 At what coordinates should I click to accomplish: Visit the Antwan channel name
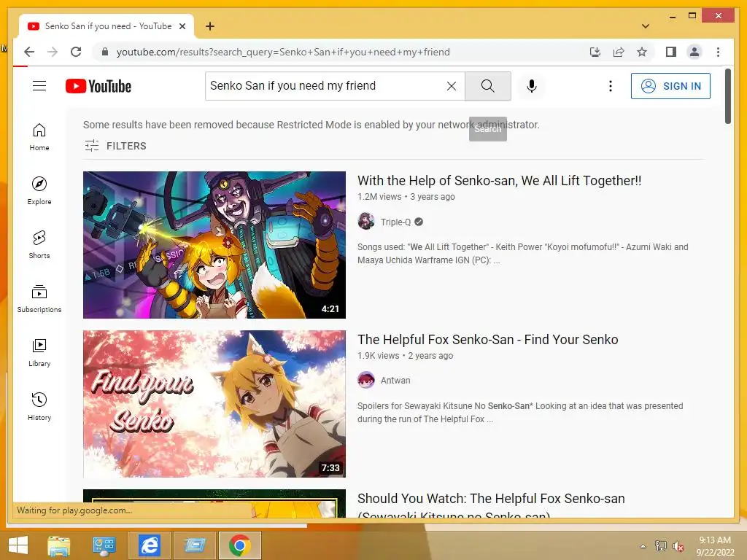pyautogui.click(x=395, y=381)
